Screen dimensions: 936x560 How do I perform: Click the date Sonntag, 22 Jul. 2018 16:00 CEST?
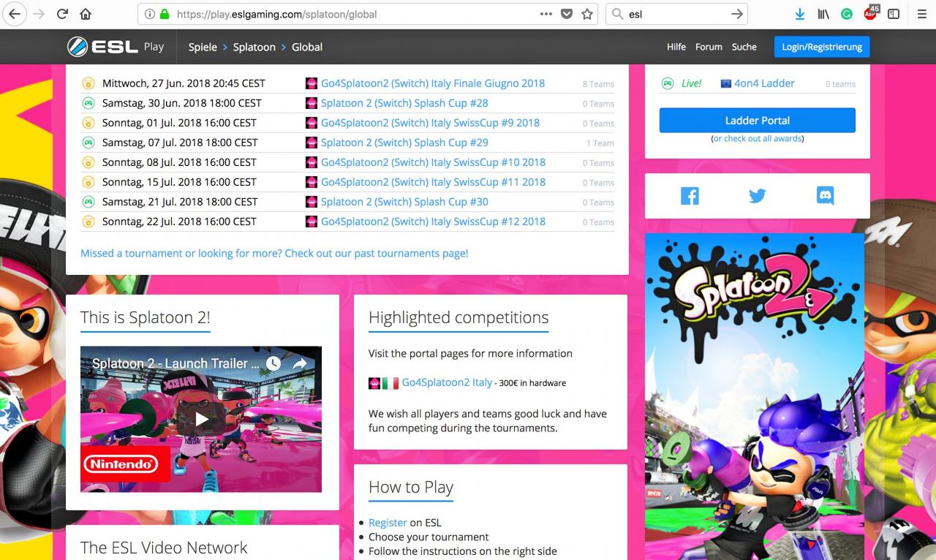point(179,222)
